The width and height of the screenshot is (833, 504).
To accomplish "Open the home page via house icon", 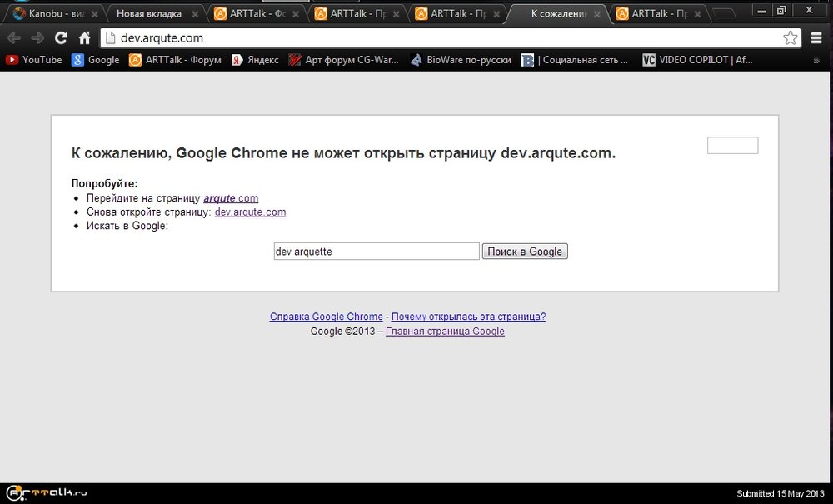I will coord(84,37).
